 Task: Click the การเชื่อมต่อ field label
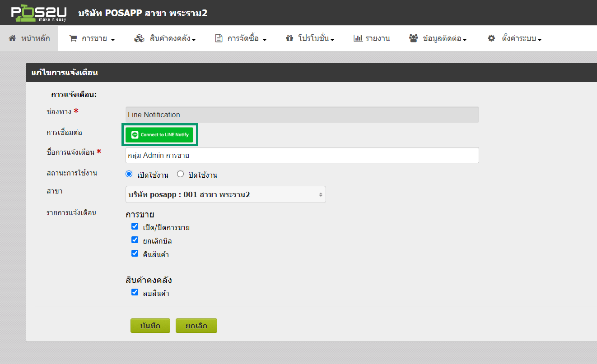[64, 133]
